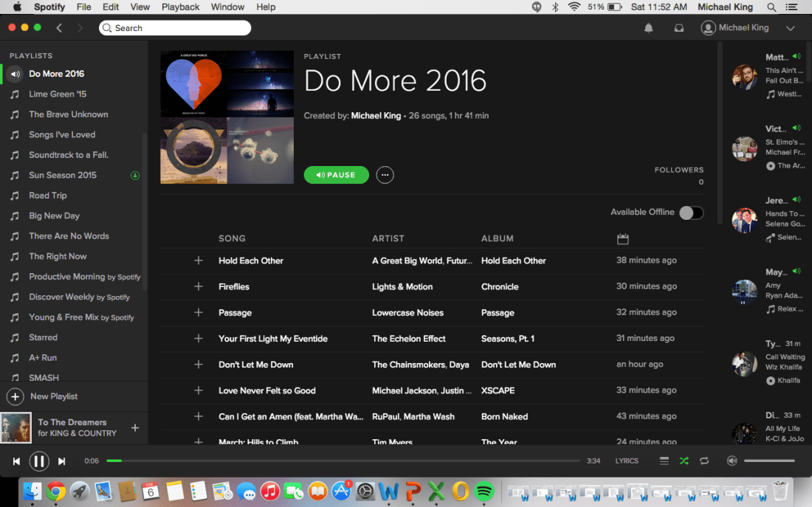Add Fireflies using its plus icon
The width and height of the screenshot is (812, 507).
click(198, 286)
